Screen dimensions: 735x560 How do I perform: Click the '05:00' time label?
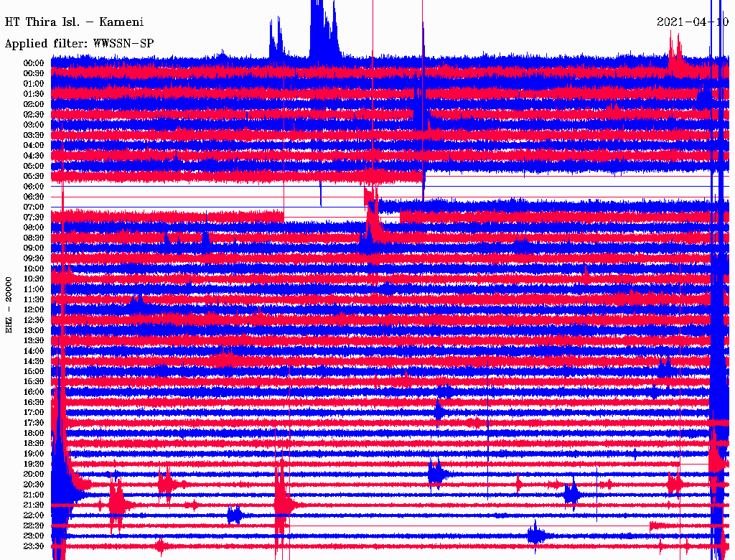click(34, 166)
